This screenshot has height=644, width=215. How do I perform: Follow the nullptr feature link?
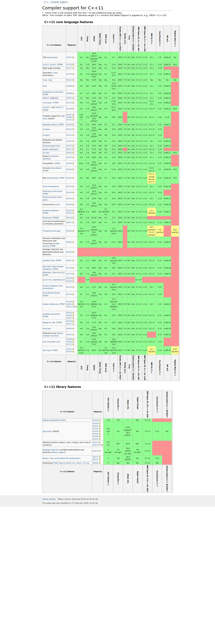click(x=46, y=152)
